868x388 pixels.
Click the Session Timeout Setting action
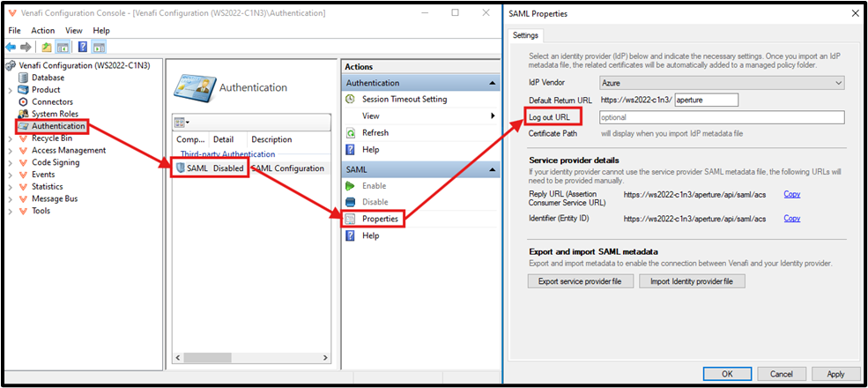404,100
